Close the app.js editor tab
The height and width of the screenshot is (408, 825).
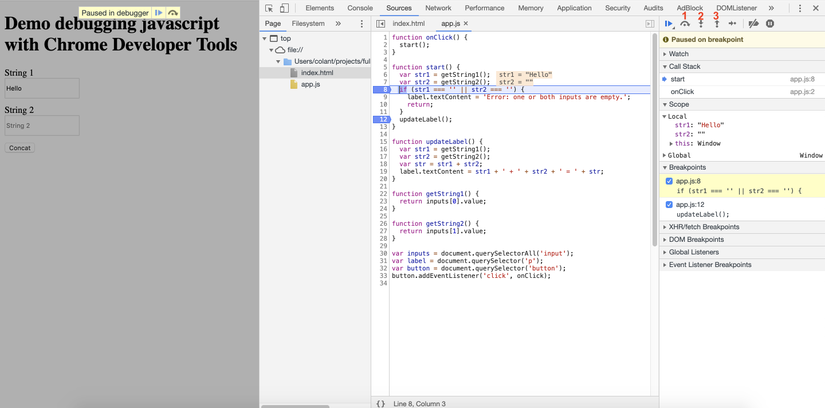466,23
